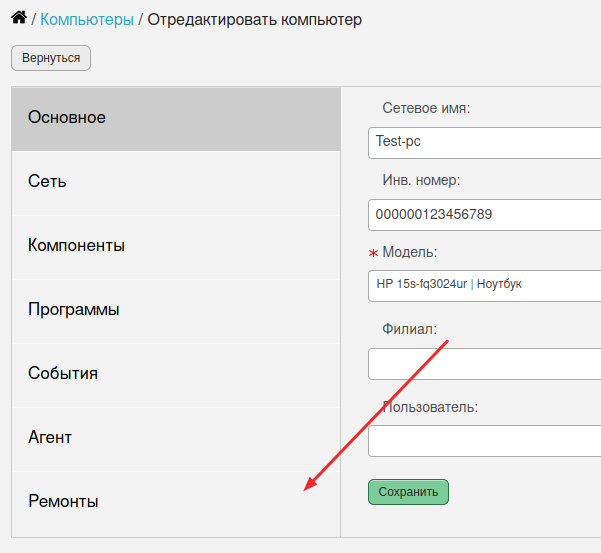
Task: Click the Инв. номер input field
Action: (x=484, y=215)
